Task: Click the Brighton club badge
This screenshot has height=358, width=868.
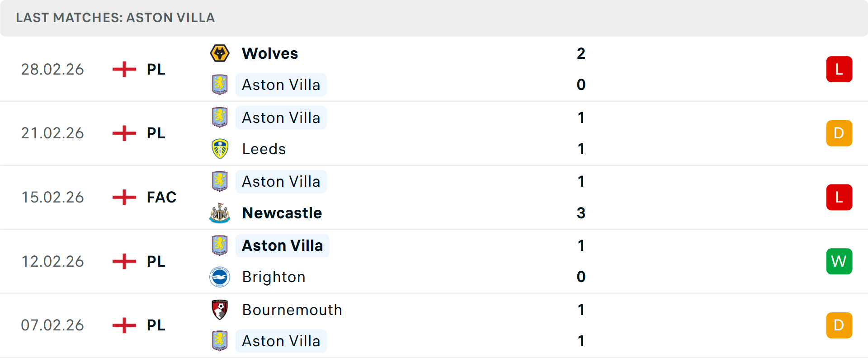Action: pyautogui.click(x=220, y=277)
